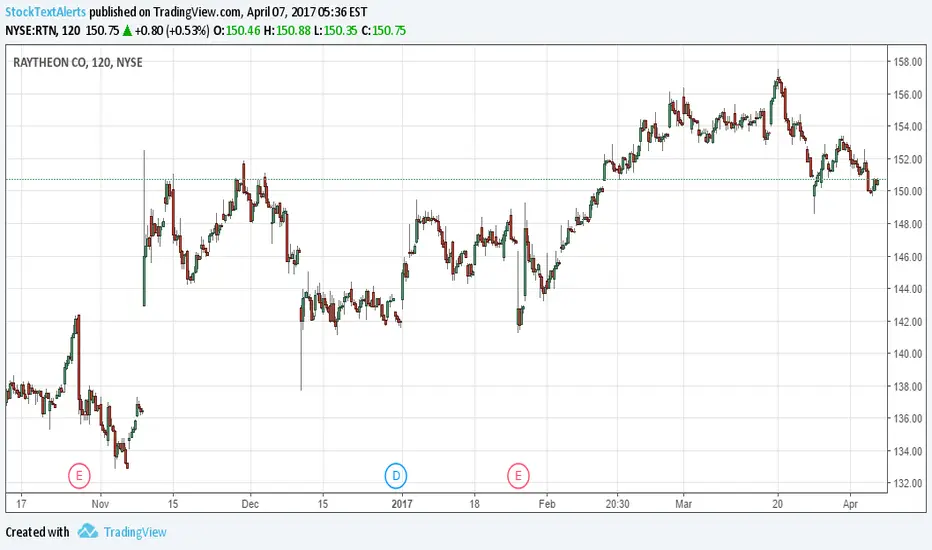Click the open value O:150.46
This screenshot has height=550, width=932.
[237, 30]
